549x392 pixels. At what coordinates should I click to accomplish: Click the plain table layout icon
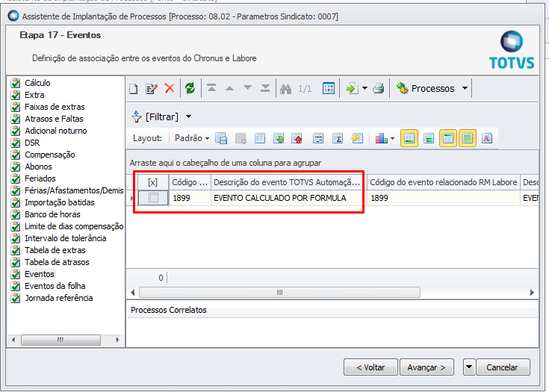pyautogui.click(x=260, y=139)
